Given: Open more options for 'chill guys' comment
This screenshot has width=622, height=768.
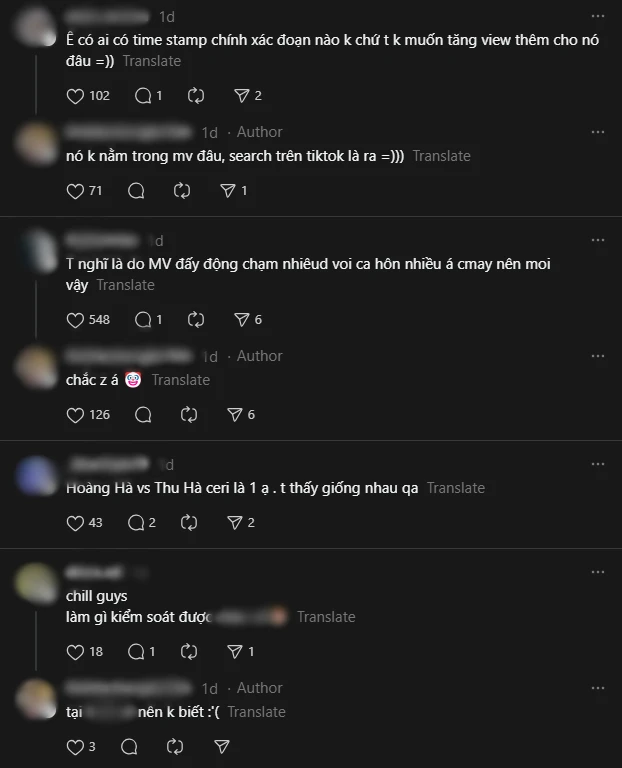Looking at the screenshot, I should 598,572.
